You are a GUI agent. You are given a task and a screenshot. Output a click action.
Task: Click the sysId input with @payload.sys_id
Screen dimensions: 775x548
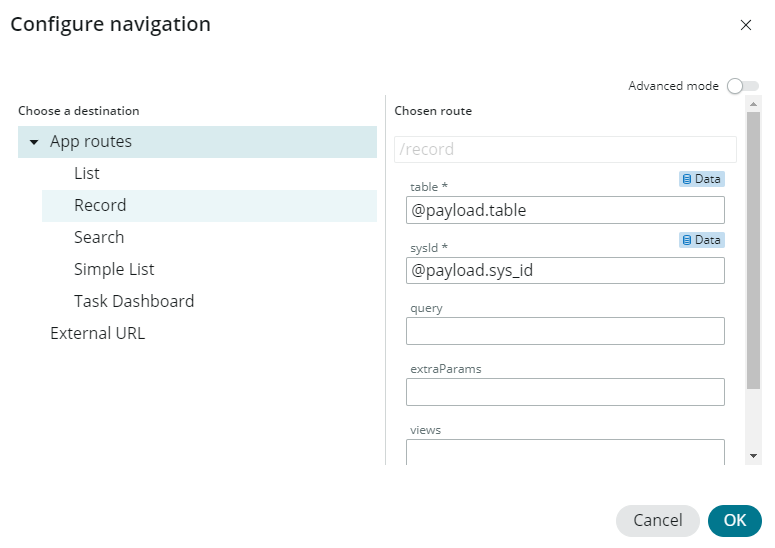pos(565,270)
